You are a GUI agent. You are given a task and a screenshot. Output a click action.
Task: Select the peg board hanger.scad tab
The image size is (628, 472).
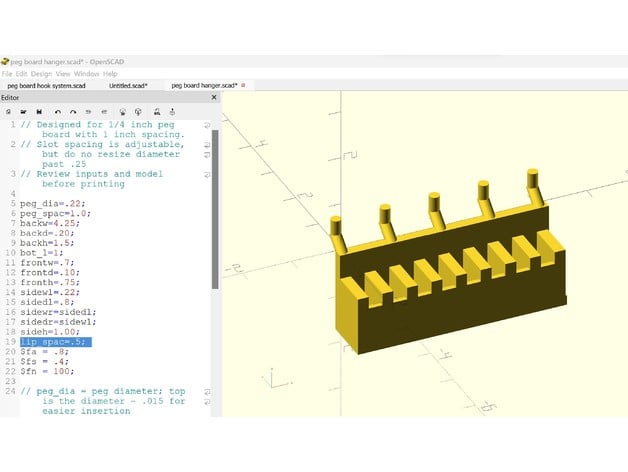tap(204, 86)
